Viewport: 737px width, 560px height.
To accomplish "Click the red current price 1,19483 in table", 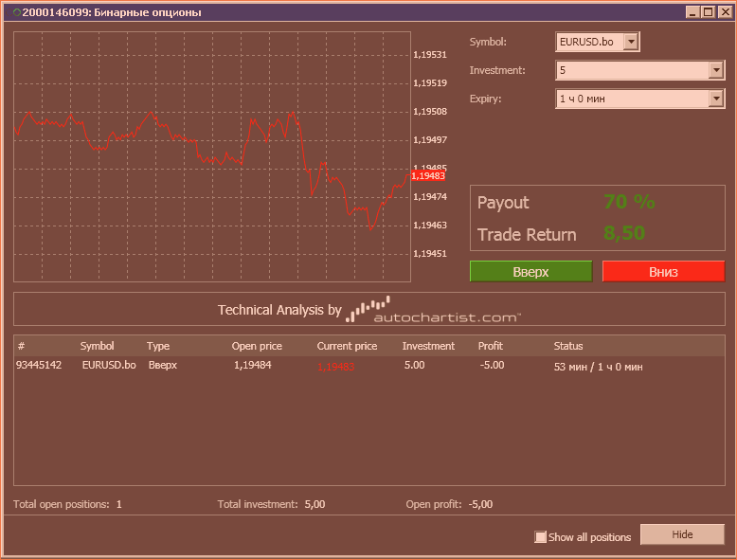I will click(335, 367).
